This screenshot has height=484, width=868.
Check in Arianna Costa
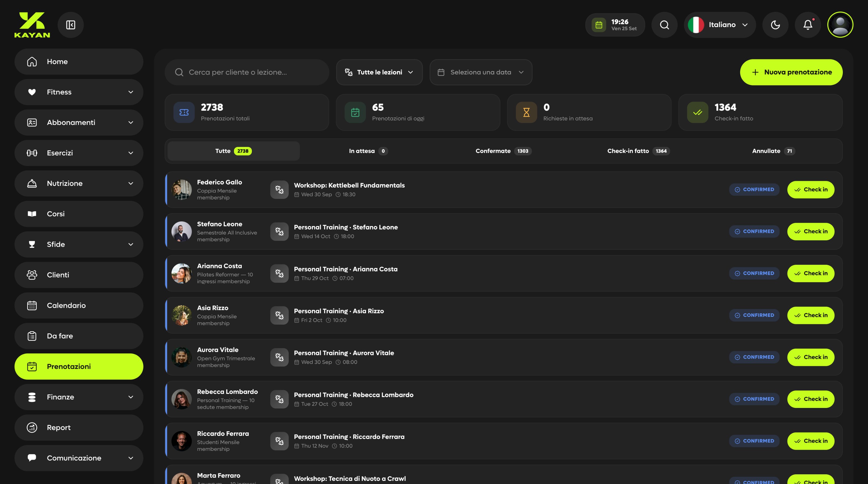811,274
